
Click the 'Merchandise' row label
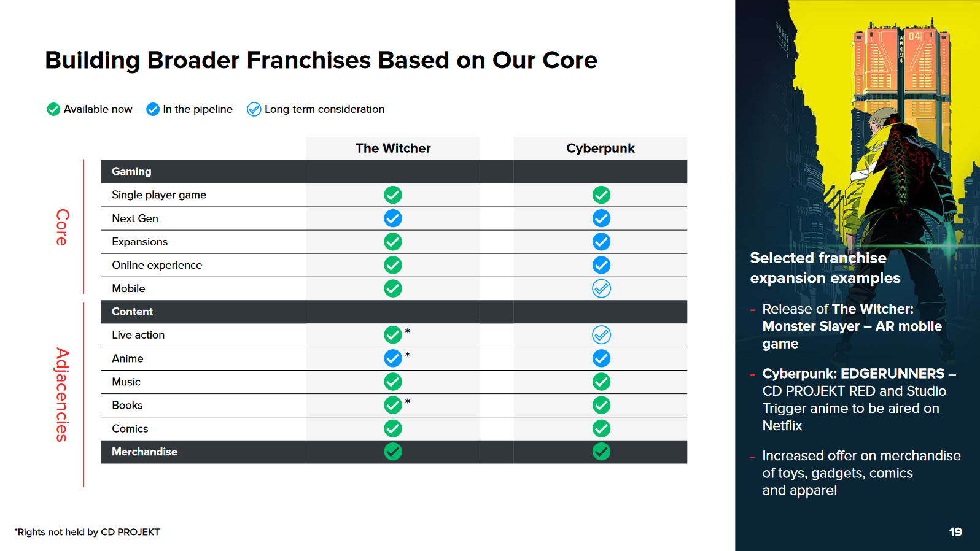coord(144,452)
